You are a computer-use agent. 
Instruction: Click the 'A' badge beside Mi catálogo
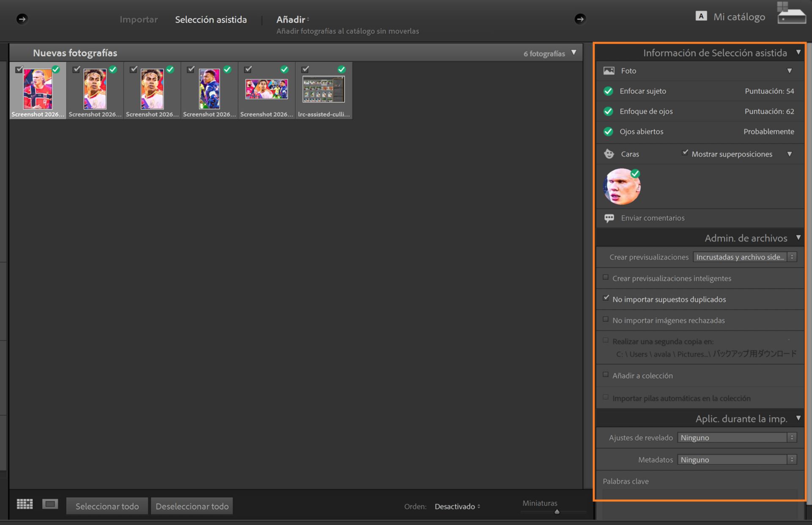click(x=701, y=16)
